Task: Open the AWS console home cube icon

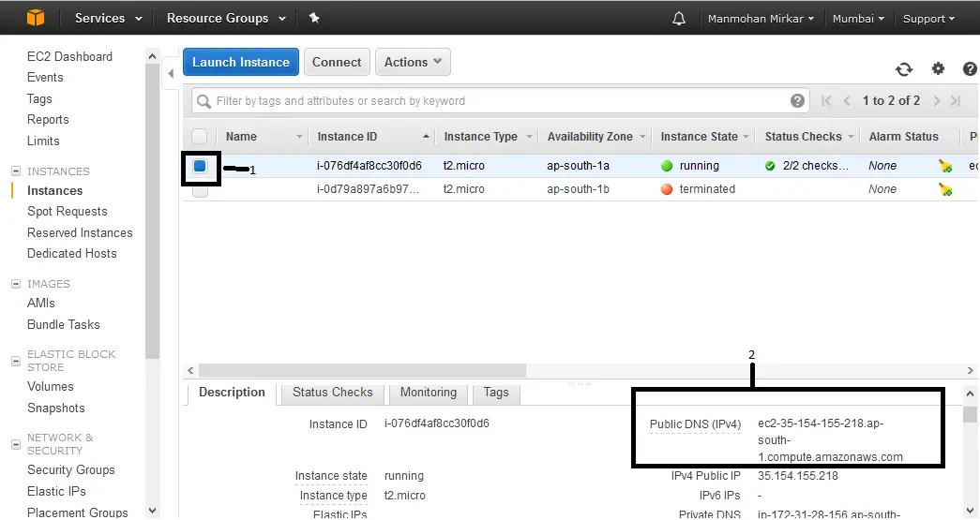Action: click(36, 18)
